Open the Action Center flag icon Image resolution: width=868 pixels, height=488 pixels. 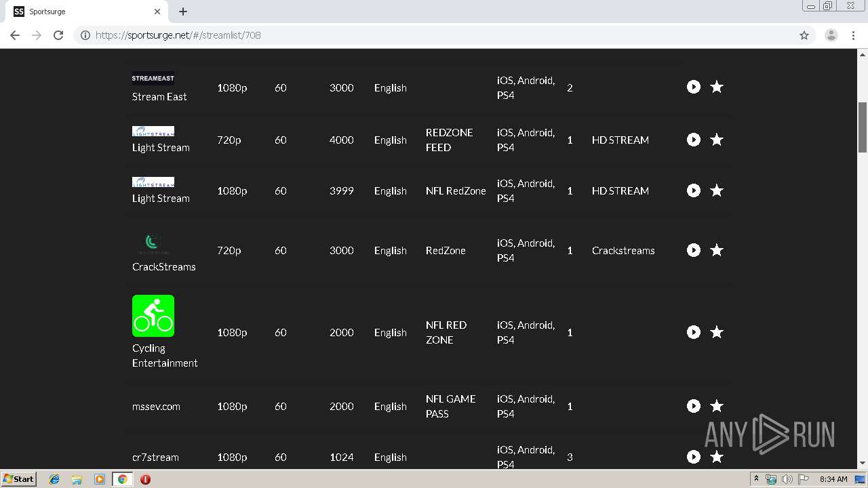coord(804,479)
